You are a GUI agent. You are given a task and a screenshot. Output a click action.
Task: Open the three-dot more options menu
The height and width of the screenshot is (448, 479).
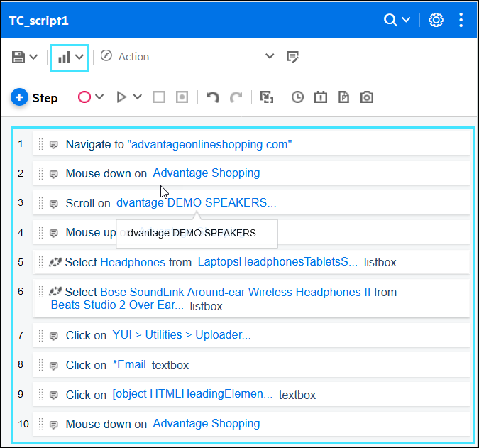click(461, 20)
